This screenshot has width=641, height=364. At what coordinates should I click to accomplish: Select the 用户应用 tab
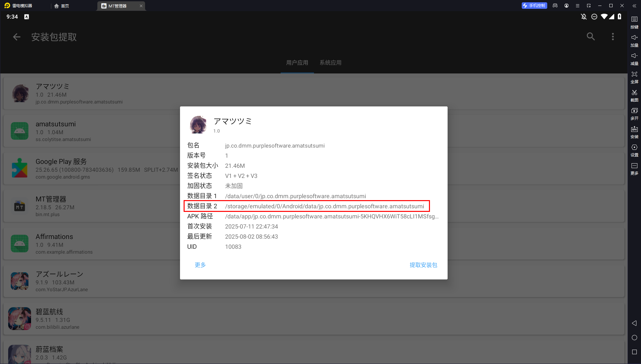click(297, 63)
